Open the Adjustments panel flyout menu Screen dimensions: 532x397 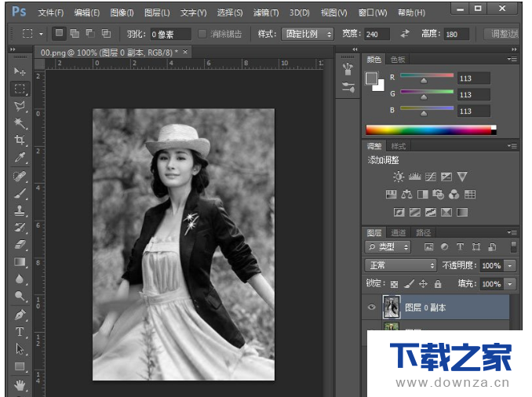512,146
